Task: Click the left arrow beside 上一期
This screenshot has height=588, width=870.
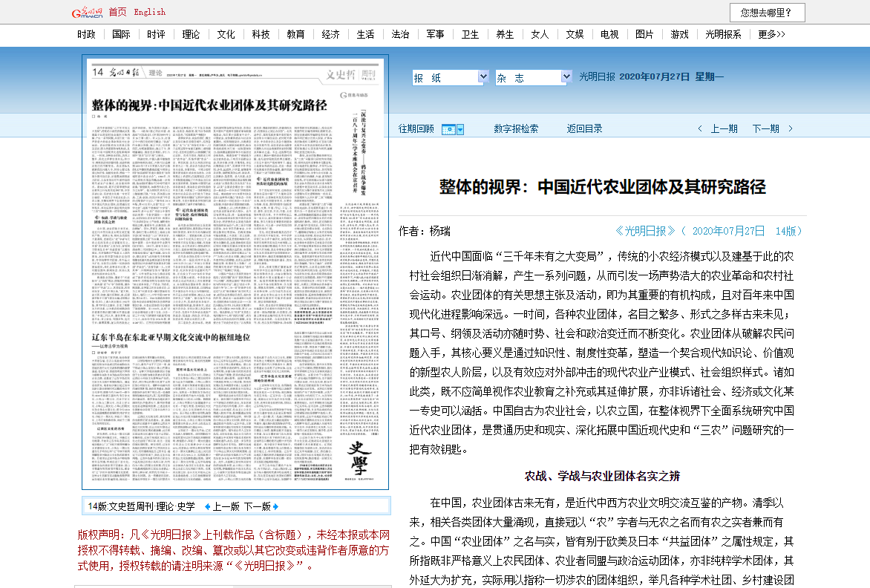Action: click(x=699, y=129)
